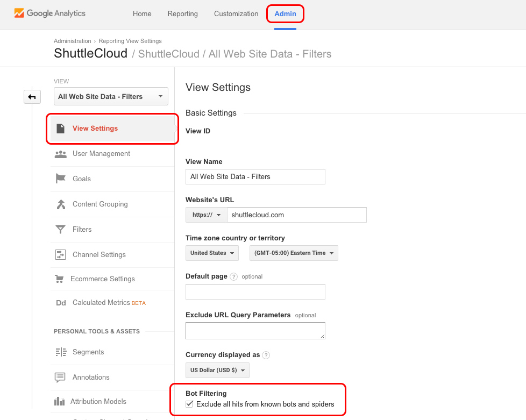Screen dimensions: 526x420
Task: Click the Content Grouping icon
Action: coord(61,204)
